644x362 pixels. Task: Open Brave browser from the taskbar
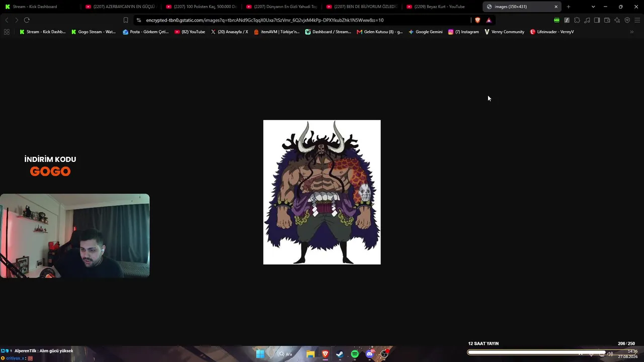tap(325, 354)
